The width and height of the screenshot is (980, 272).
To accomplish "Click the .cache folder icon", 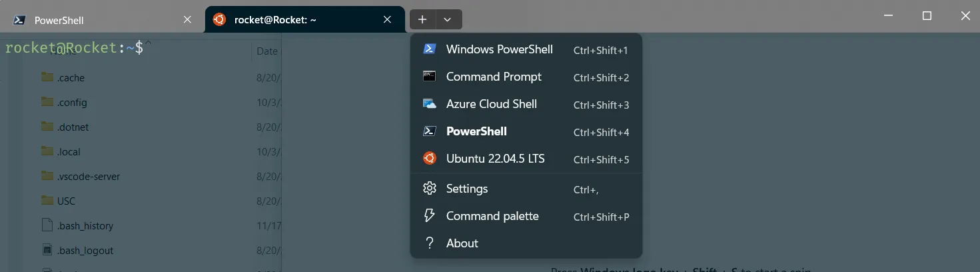I will coord(47,77).
